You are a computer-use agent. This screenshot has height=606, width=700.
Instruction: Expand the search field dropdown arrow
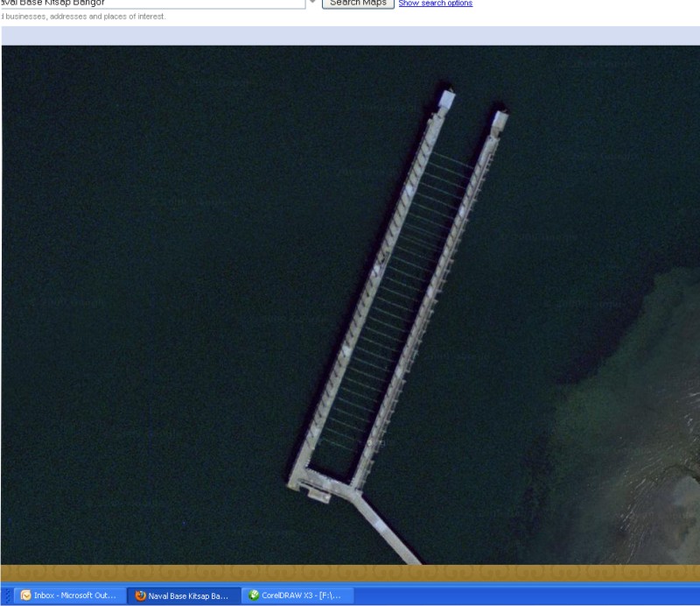[312, 4]
